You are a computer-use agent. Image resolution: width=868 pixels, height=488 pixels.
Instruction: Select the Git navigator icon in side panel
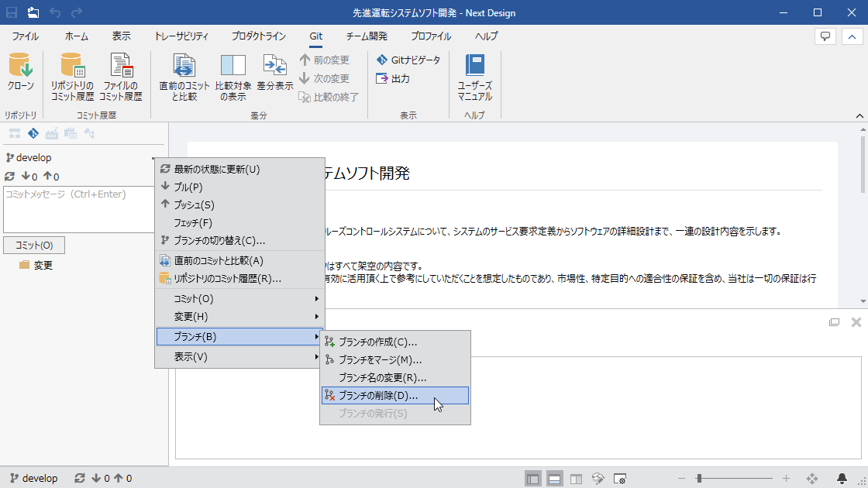click(x=33, y=133)
